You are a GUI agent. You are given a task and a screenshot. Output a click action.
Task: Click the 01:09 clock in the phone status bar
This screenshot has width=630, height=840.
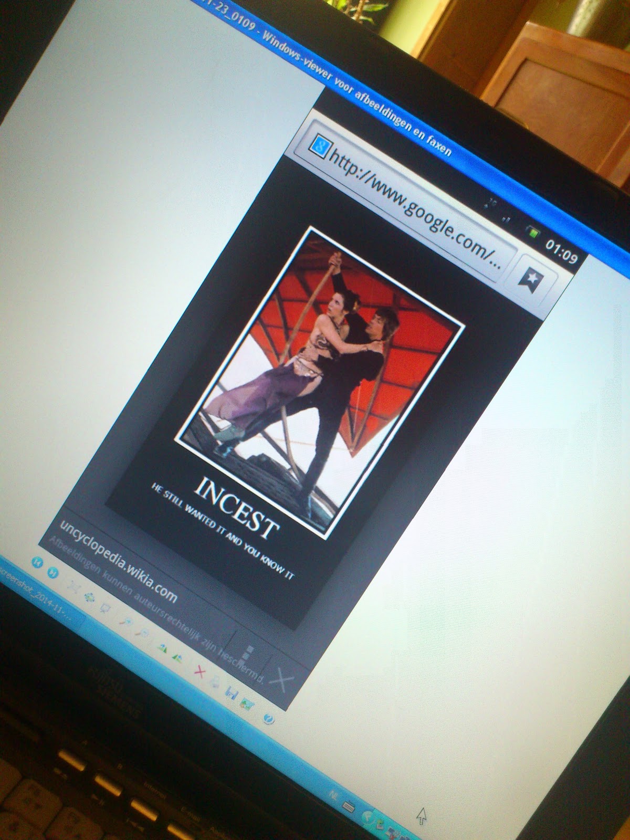pyautogui.click(x=561, y=251)
